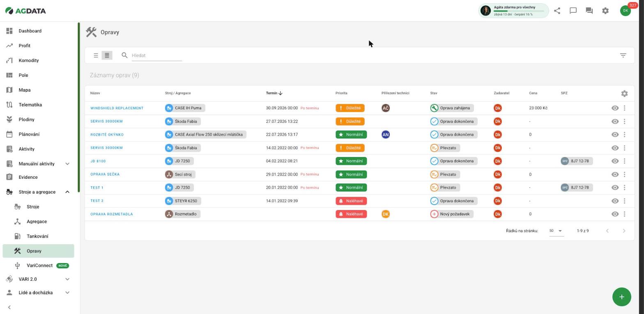Image resolution: width=644 pixels, height=314 pixels.
Task: Click the Hledat search field
Action: coord(157,55)
